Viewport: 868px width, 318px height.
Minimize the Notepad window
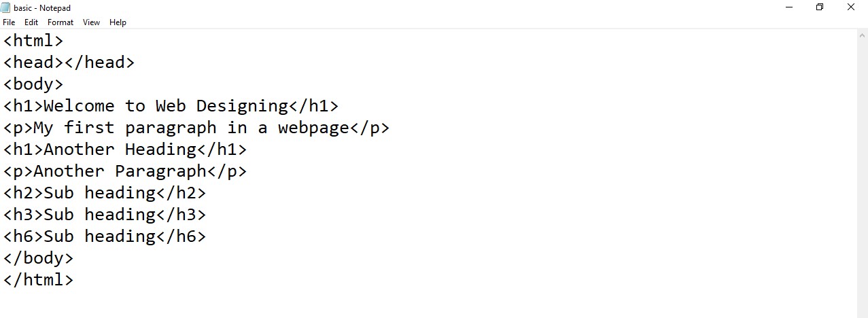point(790,7)
